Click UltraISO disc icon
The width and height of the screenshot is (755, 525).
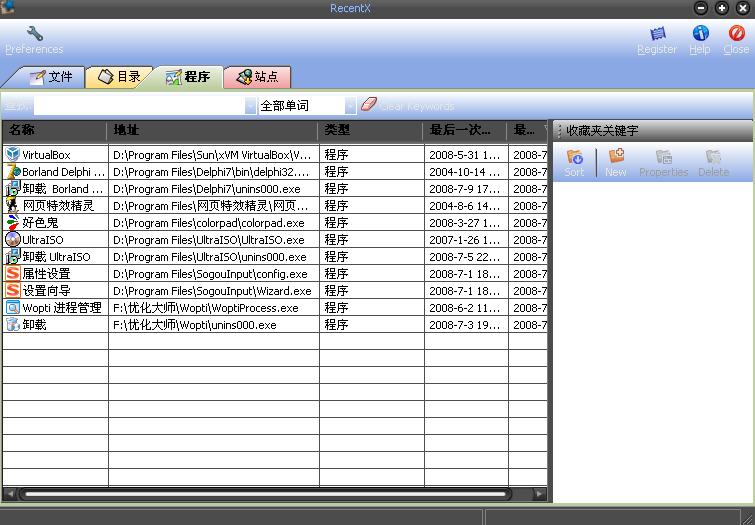[x=13, y=239]
